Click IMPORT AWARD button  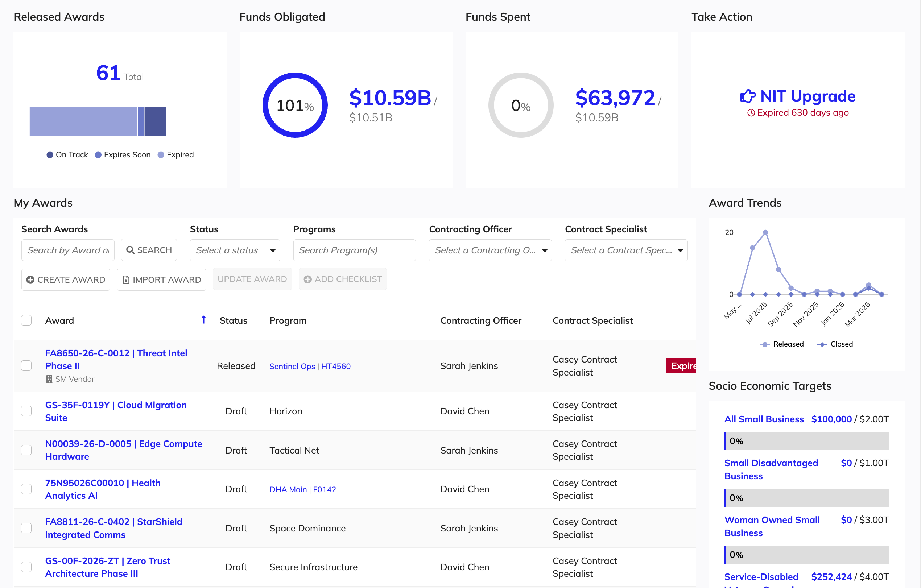tap(161, 280)
